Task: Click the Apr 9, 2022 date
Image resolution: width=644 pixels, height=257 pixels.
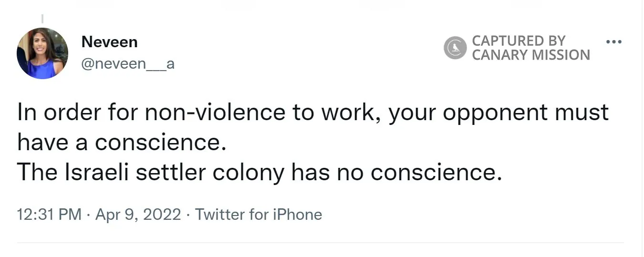Action: pyautogui.click(x=138, y=215)
